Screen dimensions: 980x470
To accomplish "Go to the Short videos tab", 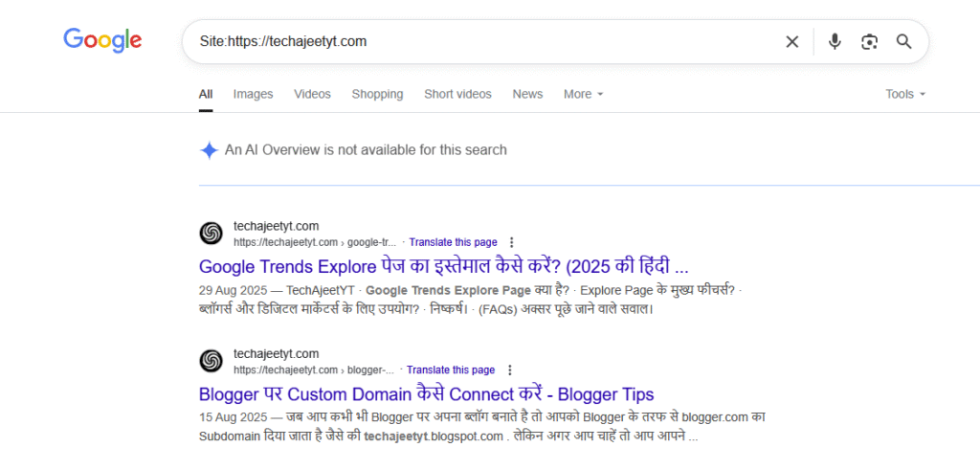I will [457, 94].
